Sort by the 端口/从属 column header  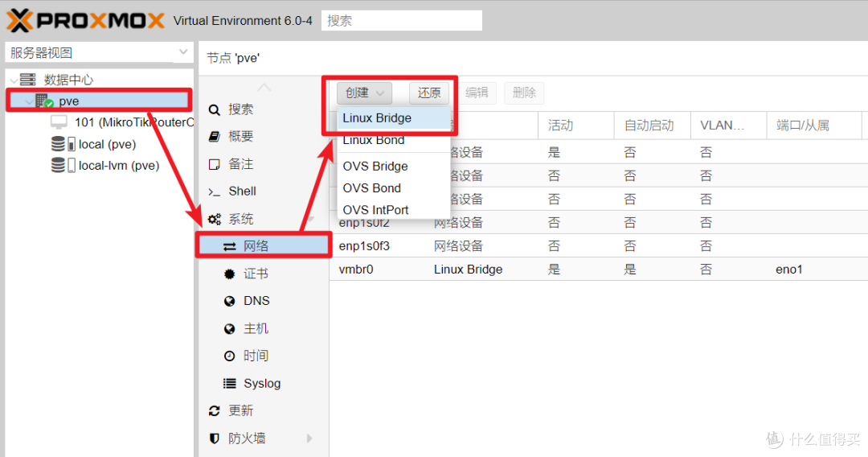click(x=813, y=126)
